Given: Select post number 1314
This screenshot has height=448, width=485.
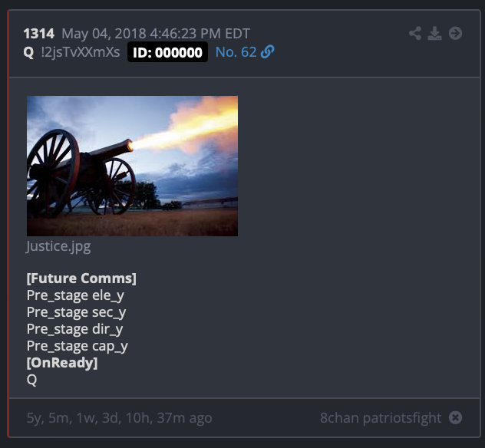Looking at the screenshot, I should pyautogui.click(x=39, y=34).
